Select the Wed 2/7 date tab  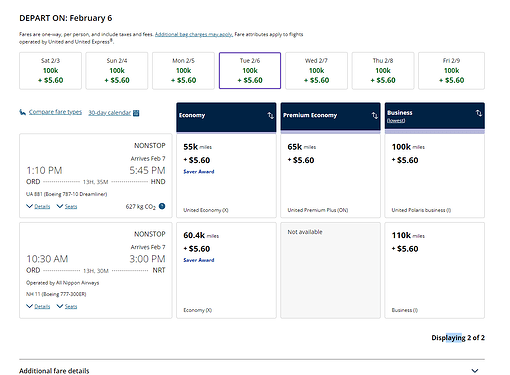316,71
